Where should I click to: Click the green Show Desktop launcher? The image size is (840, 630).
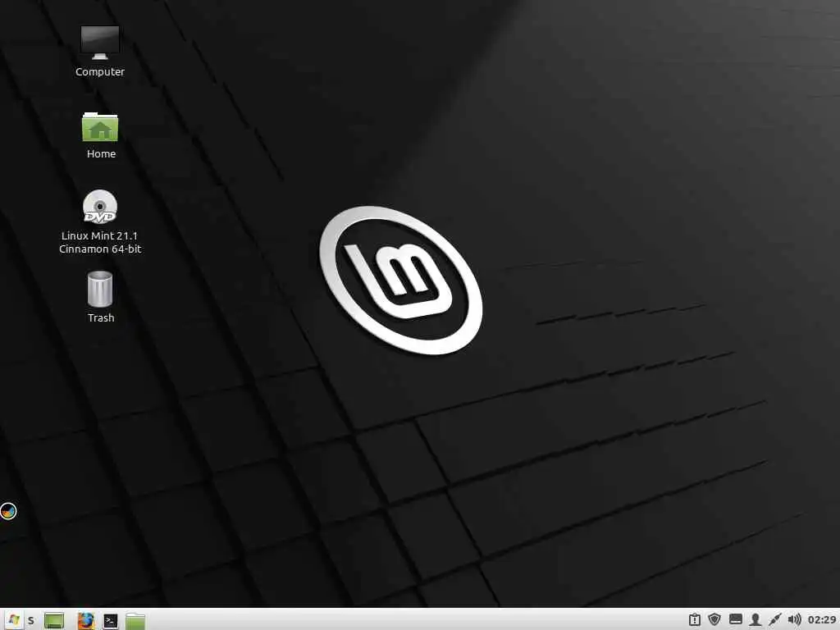coord(54,620)
